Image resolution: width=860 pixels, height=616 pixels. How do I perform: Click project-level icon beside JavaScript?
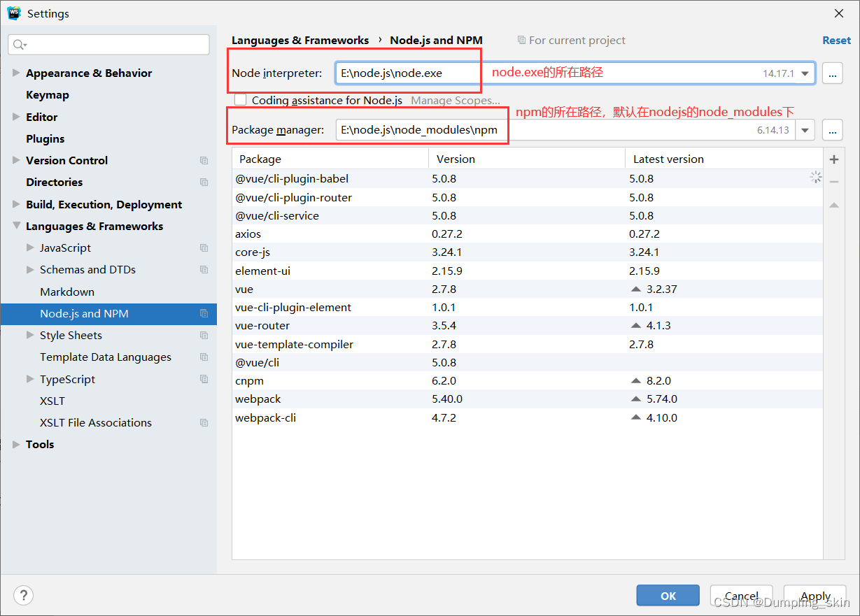204,248
